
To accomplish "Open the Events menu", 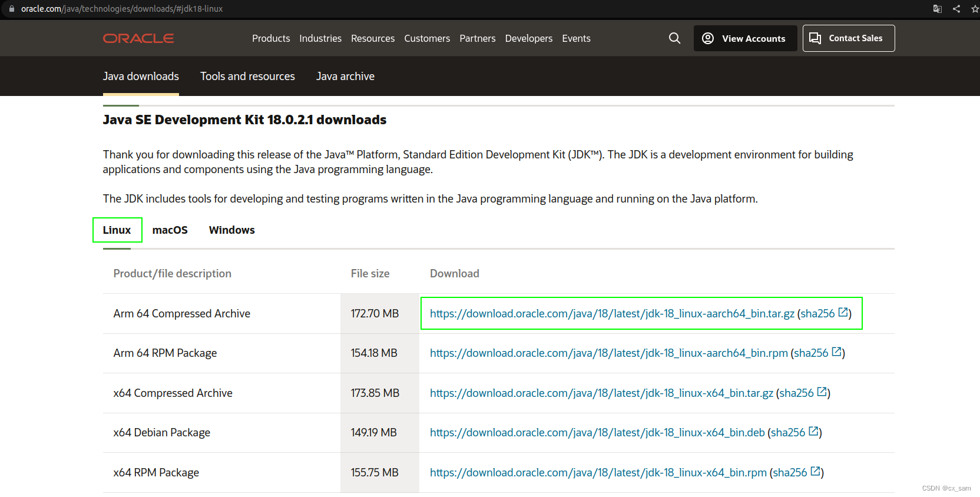I will point(576,38).
